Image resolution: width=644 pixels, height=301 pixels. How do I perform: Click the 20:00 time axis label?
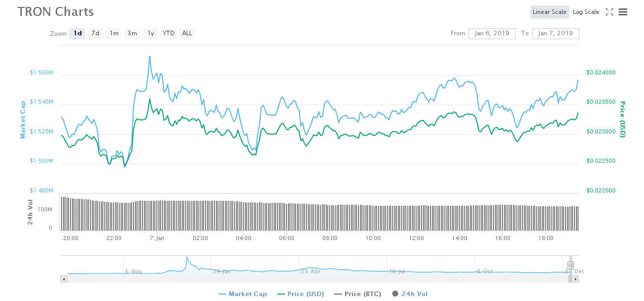tap(71, 238)
